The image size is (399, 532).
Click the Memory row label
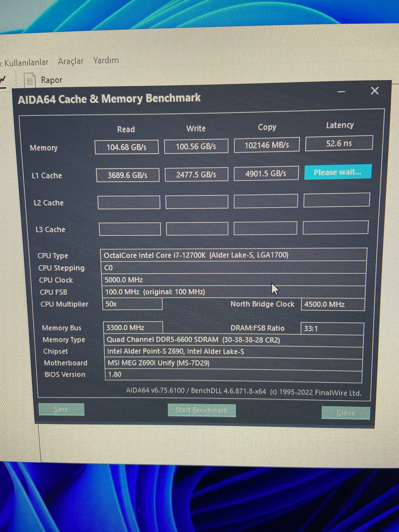coord(44,148)
